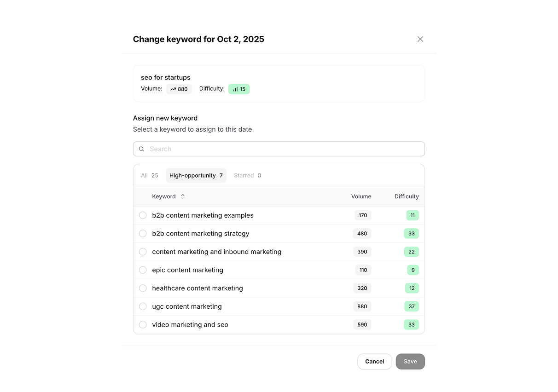Click the search magnifier icon
The height and width of the screenshot is (392, 558).
[142, 149]
